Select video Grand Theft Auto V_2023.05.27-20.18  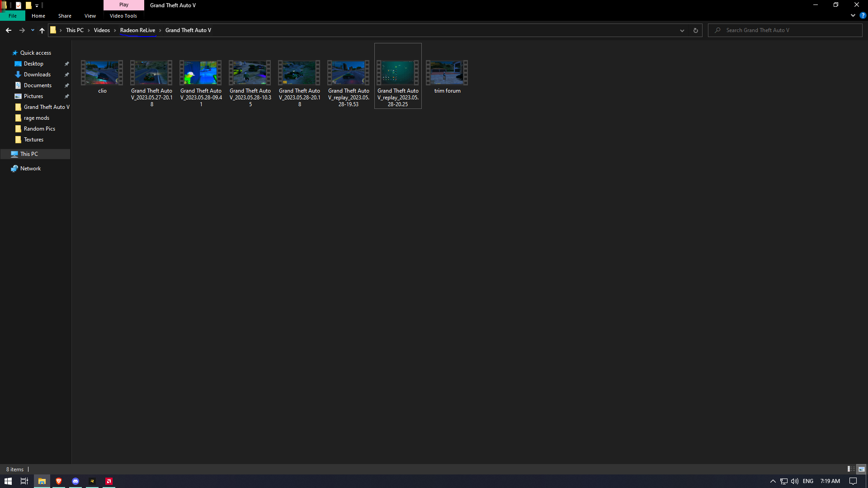[151, 84]
